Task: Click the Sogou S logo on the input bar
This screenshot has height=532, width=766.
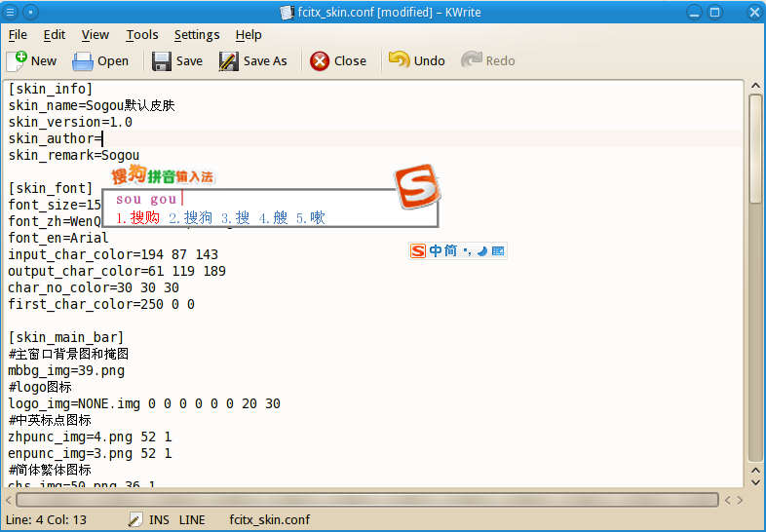Action: tap(418, 251)
